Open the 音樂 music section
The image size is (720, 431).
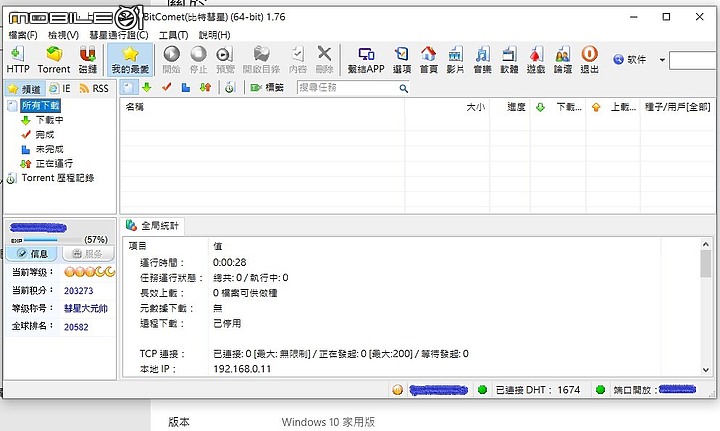482,60
